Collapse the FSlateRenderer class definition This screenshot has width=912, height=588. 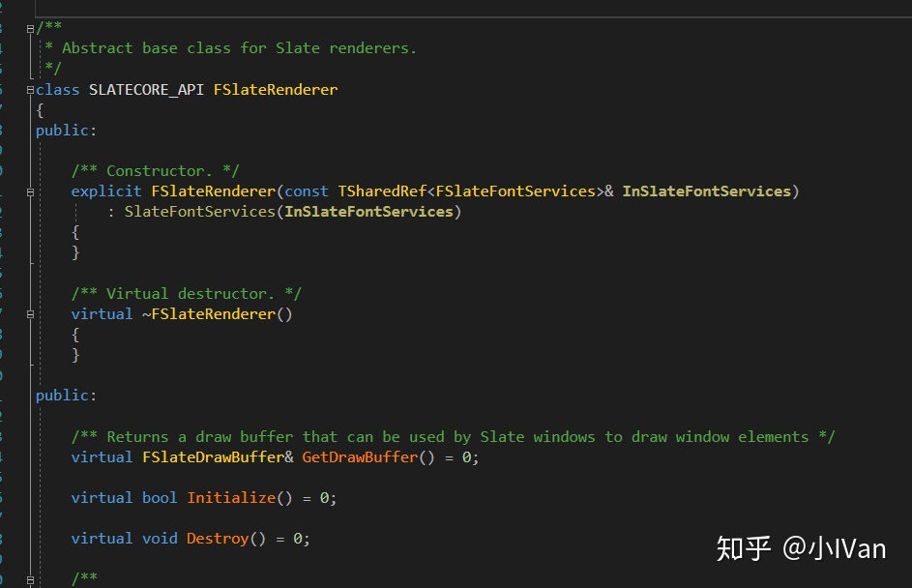(30, 90)
